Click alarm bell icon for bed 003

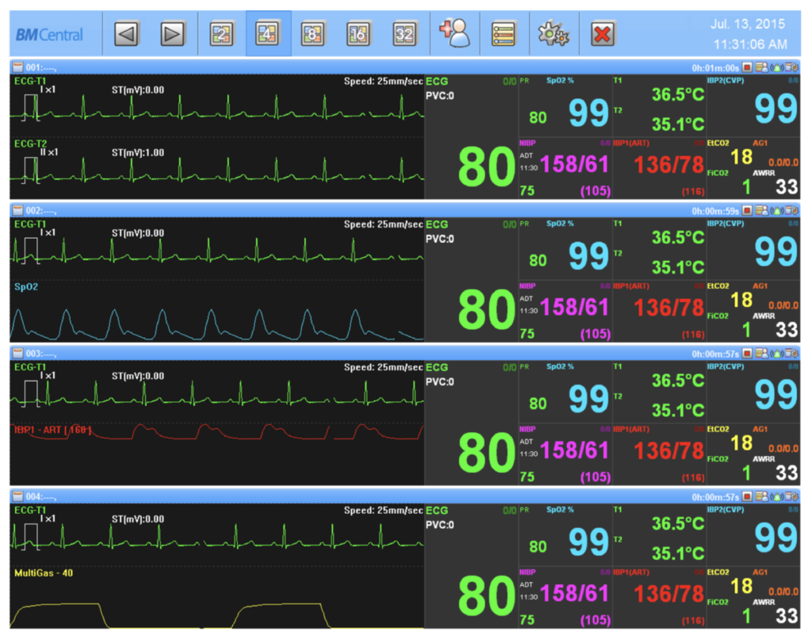pos(777,354)
